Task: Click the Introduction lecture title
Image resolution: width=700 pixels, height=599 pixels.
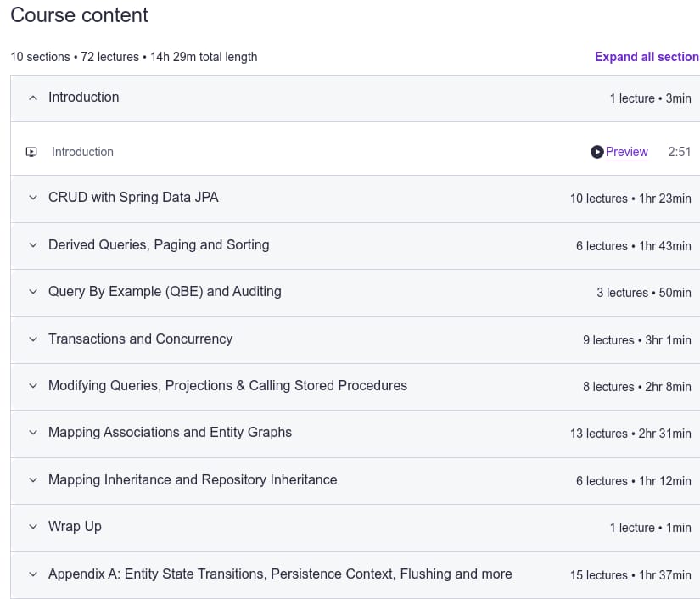Action: click(x=82, y=152)
